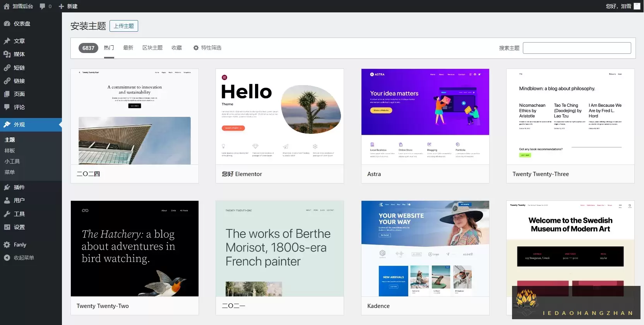Open 媒体 menu item
Screen dimensions: 644x325
click(31, 54)
